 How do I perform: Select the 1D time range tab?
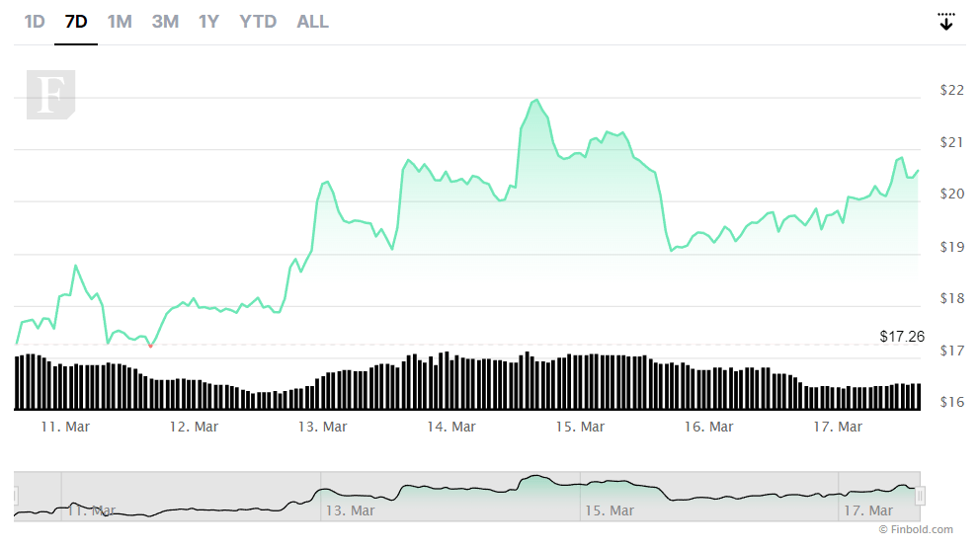click(x=35, y=22)
